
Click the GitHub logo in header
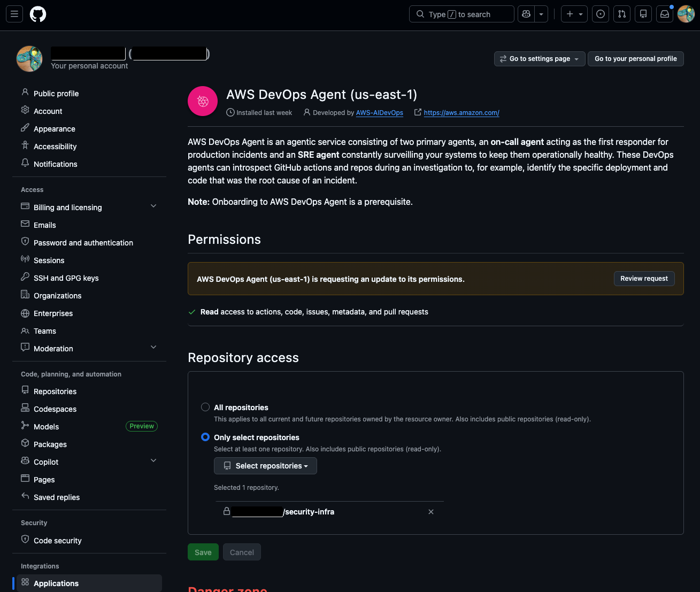(38, 14)
